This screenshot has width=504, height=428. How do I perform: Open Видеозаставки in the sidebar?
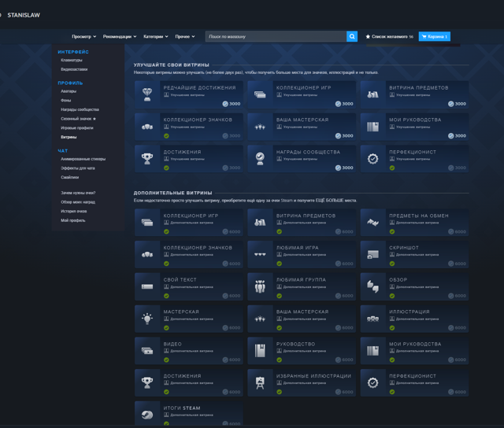(x=74, y=69)
